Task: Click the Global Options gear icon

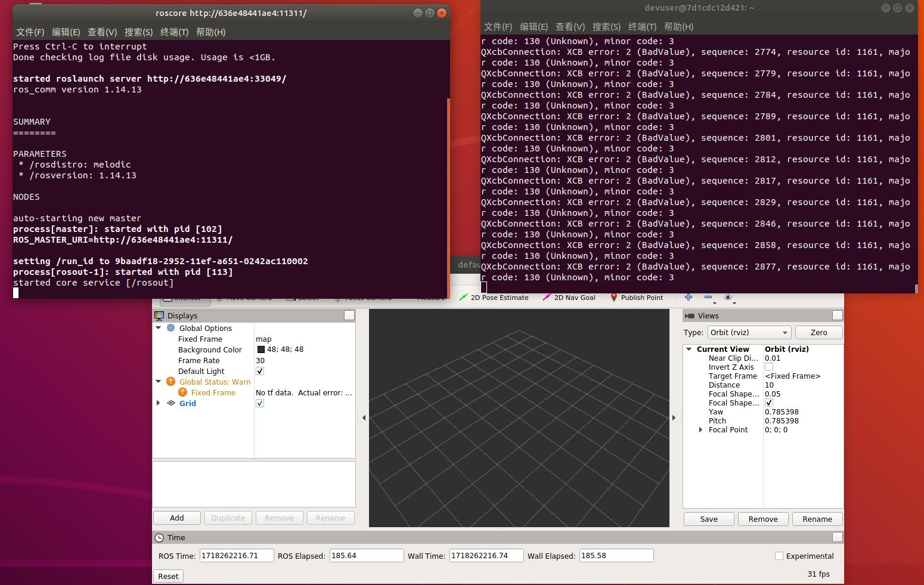Action: [171, 328]
